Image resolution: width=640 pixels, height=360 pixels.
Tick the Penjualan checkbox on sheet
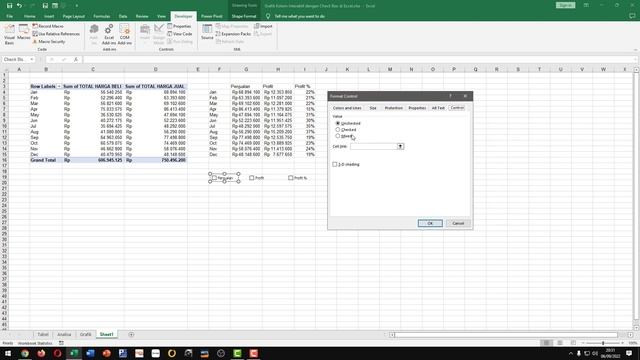[x=214, y=178]
